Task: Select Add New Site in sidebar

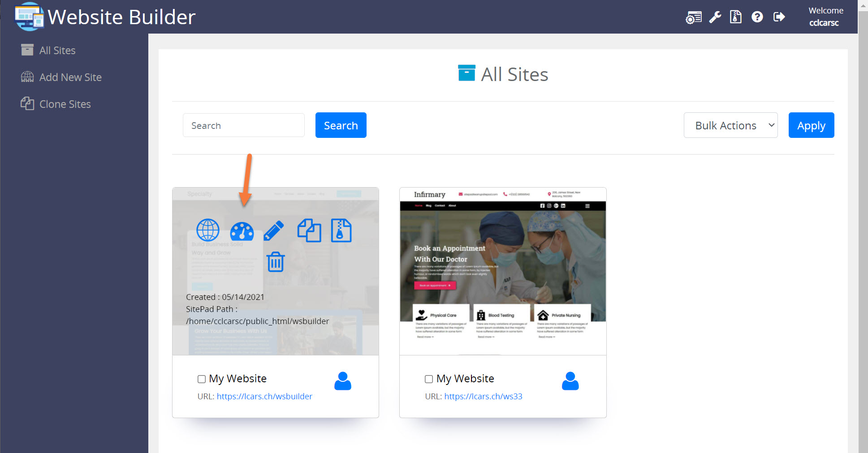Action: tap(70, 77)
